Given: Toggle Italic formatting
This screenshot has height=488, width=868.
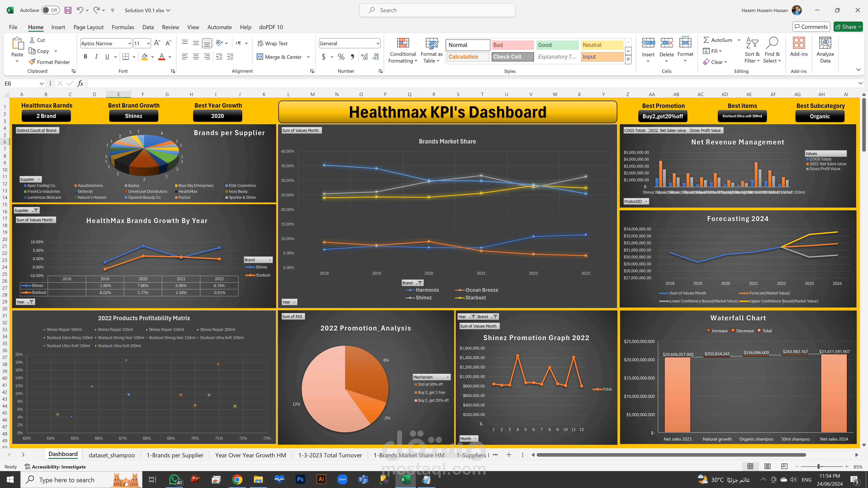Looking at the screenshot, I should (96, 57).
